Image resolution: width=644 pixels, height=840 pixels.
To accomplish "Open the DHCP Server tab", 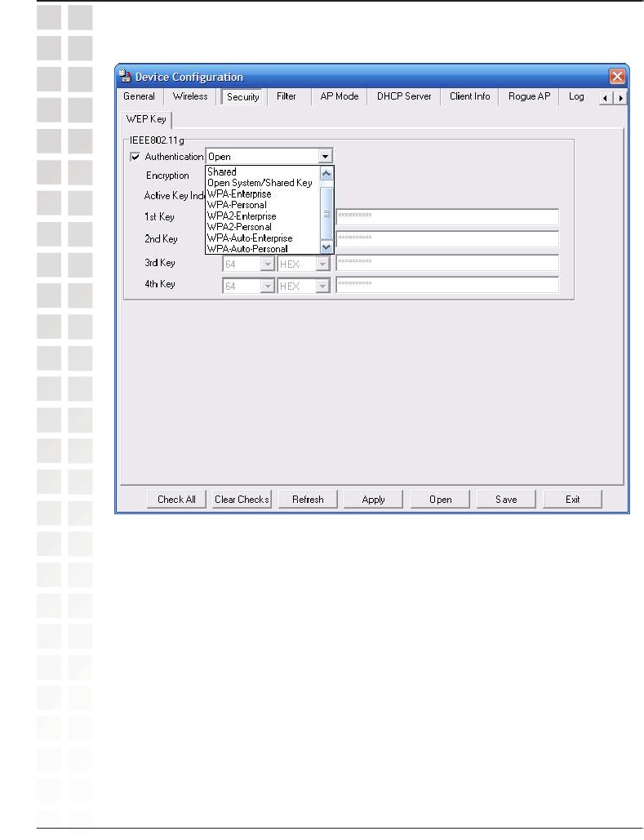I will [x=403, y=96].
